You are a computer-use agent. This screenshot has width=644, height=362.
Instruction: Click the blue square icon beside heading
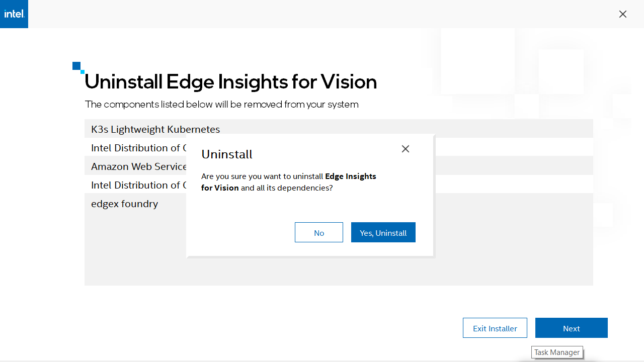(x=77, y=66)
